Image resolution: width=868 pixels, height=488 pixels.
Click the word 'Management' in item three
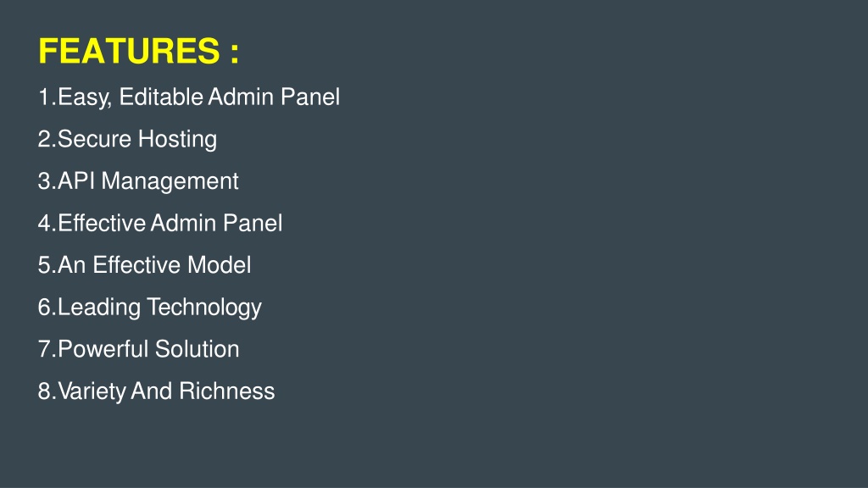pos(170,181)
